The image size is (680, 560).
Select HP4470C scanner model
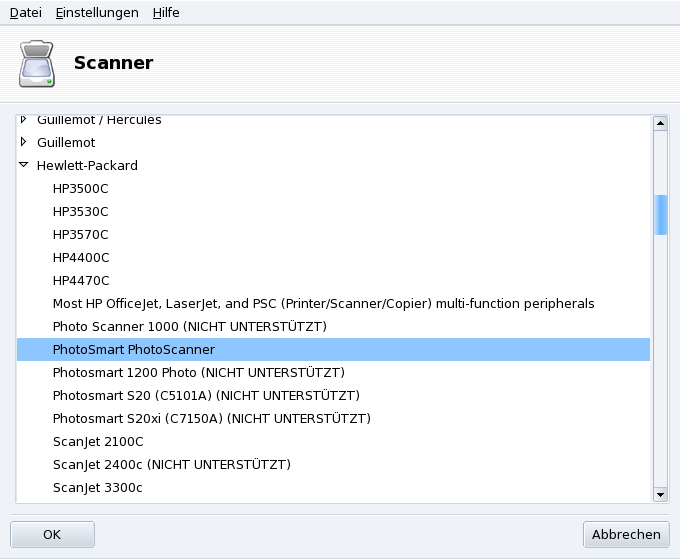(81, 280)
